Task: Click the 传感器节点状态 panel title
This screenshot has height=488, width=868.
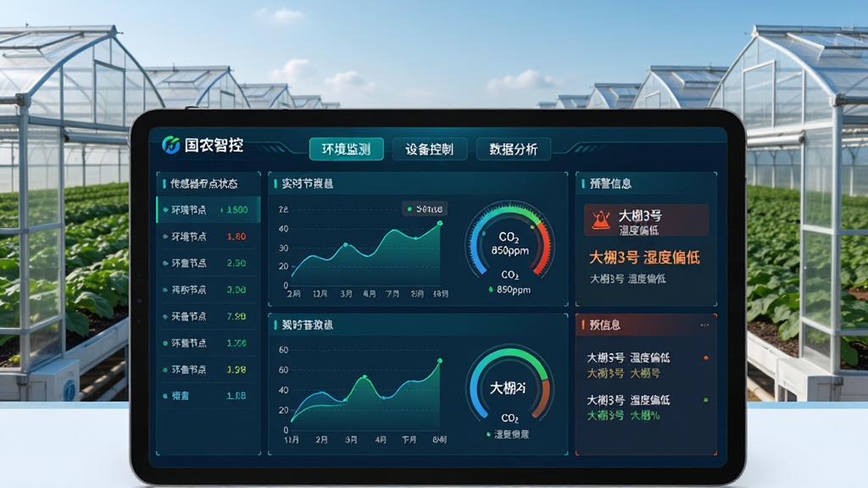Action: pyautogui.click(x=204, y=184)
